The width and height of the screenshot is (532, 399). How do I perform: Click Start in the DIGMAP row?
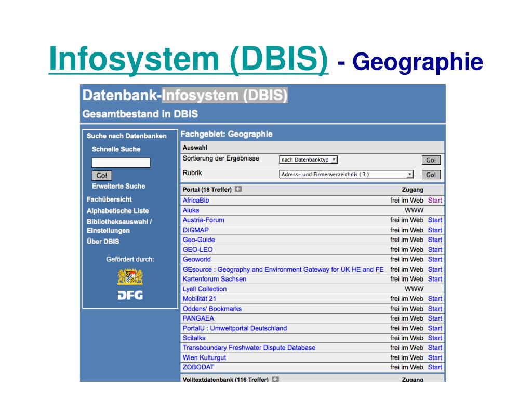coord(435,230)
